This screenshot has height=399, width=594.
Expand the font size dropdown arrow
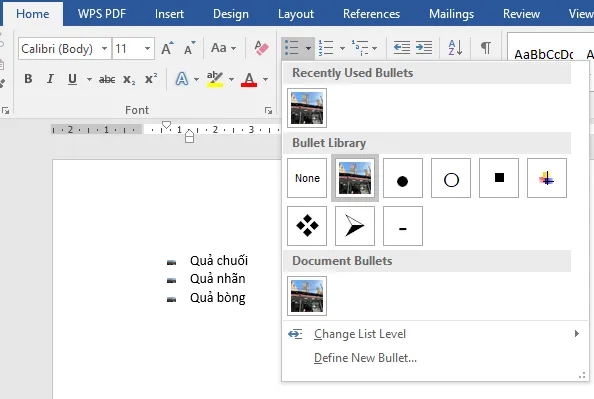click(148, 49)
